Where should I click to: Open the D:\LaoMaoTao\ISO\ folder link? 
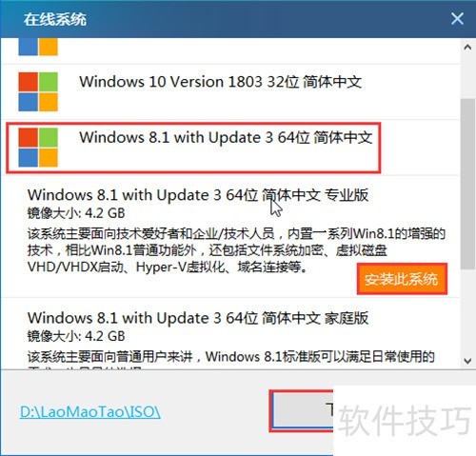click(x=90, y=412)
